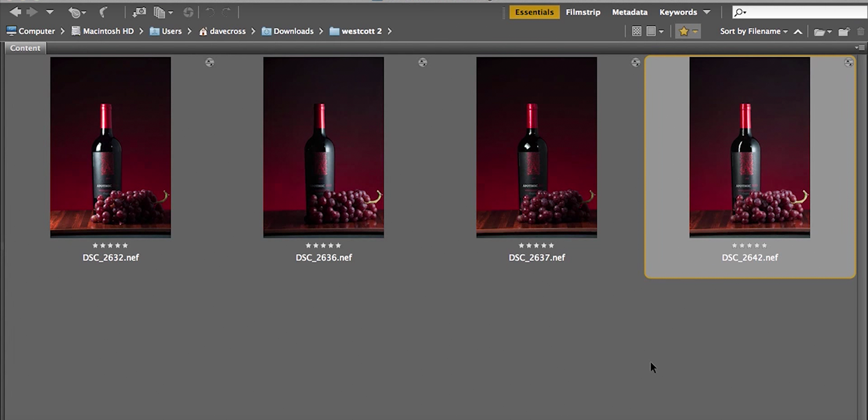The height and width of the screenshot is (420, 868).
Task: Click the boomerang Return to Adobe Photoshop icon
Action: (x=102, y=12)
